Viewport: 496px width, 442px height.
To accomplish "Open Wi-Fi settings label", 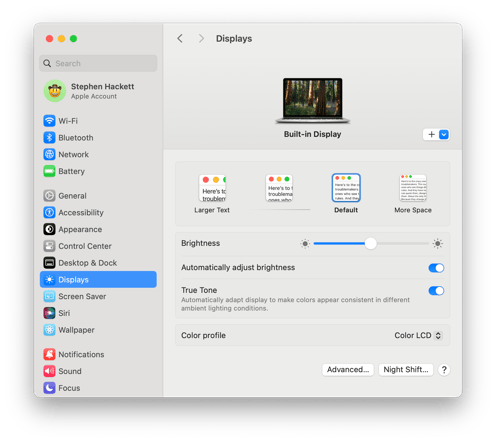I will (x=68, y=121).
